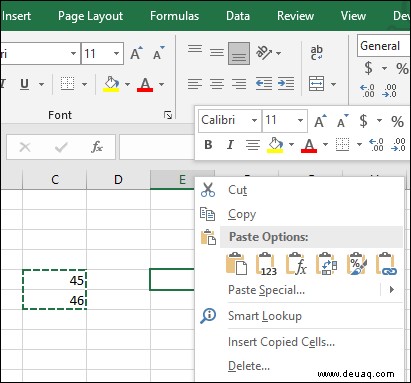This screenshot has width=411, height=383.
Task: Click Decrease Font Size in the ribbon
Action: click(158, 53)
